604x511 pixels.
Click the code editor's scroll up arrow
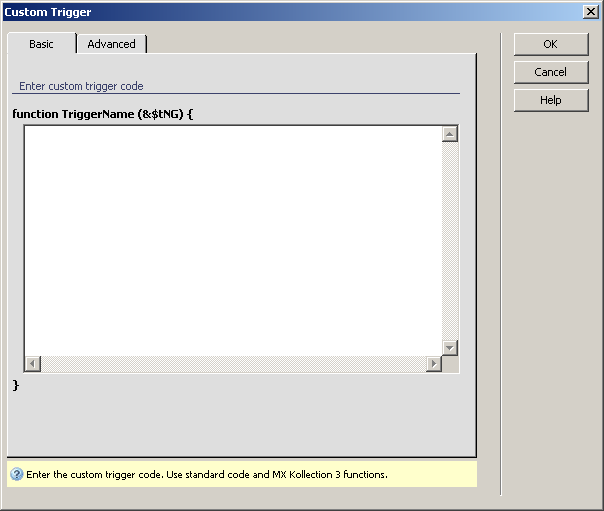[449, 134]
